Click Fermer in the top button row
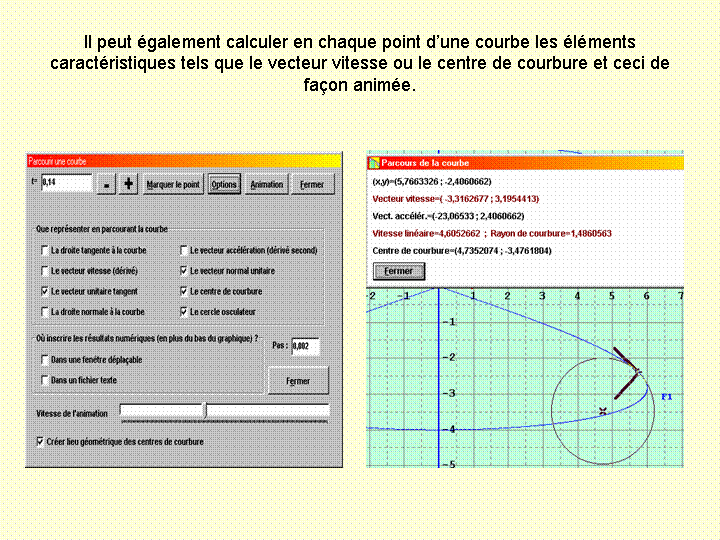This screenshot has height=540, width=720. 312,185
